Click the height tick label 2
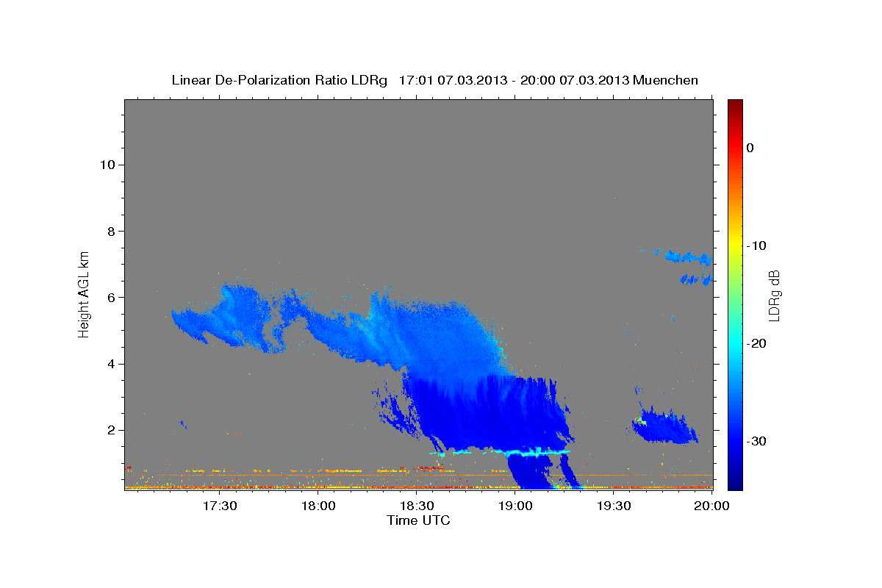882x588 pixels. [110, 430]
